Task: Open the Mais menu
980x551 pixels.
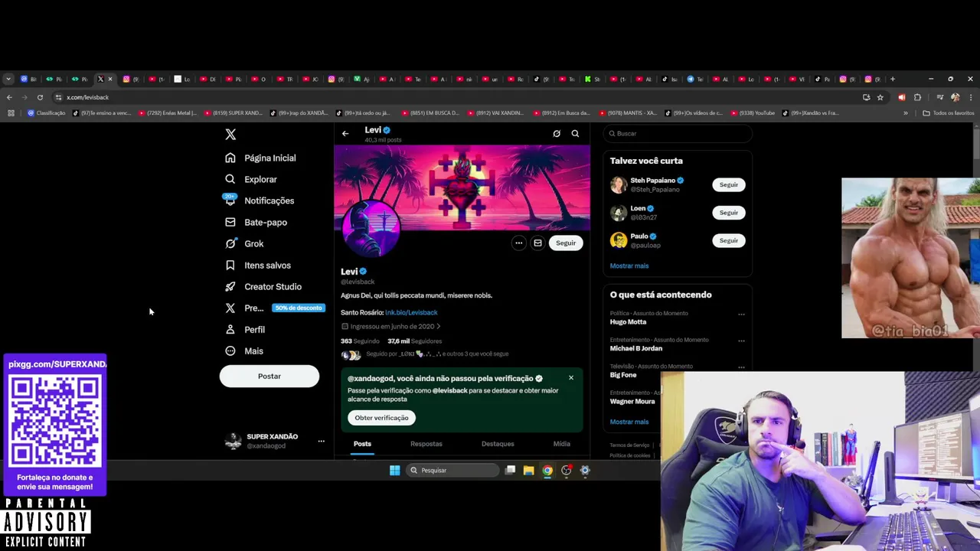Action: click(244, 350)
